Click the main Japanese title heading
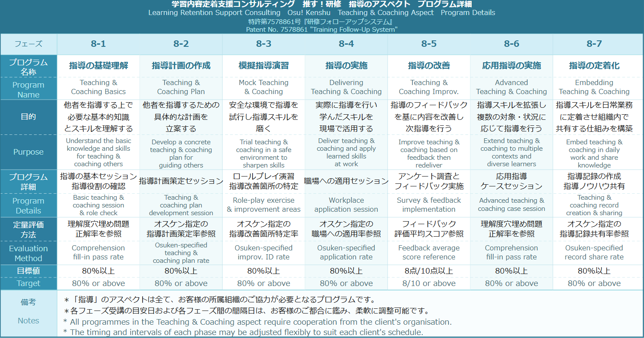The width and height of the screenshot is (644, 338). (322, 5)
